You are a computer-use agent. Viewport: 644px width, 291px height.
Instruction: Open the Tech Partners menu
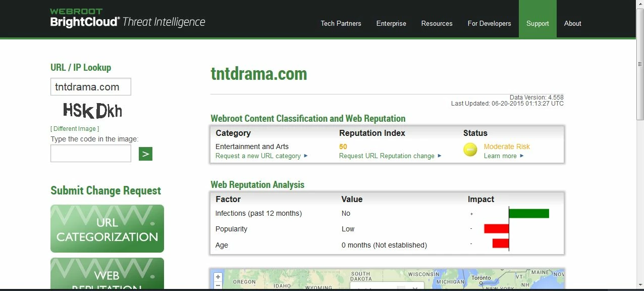click(341, 23)
